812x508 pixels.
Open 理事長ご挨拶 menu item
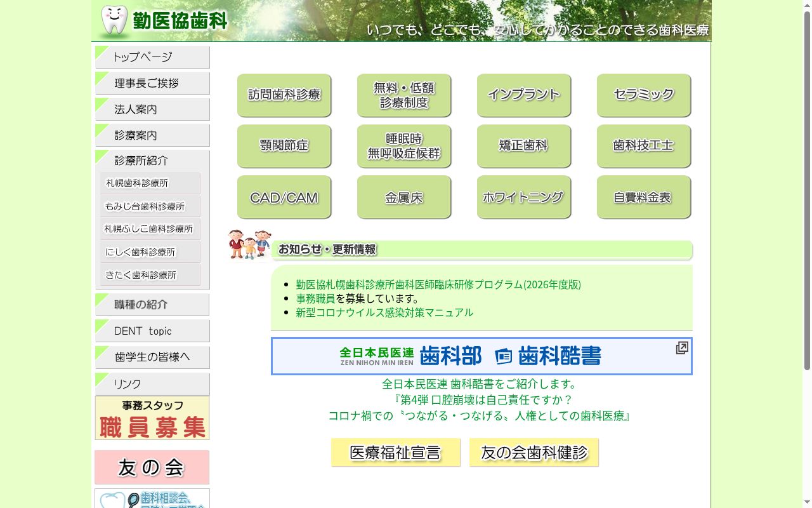[152, 83]
